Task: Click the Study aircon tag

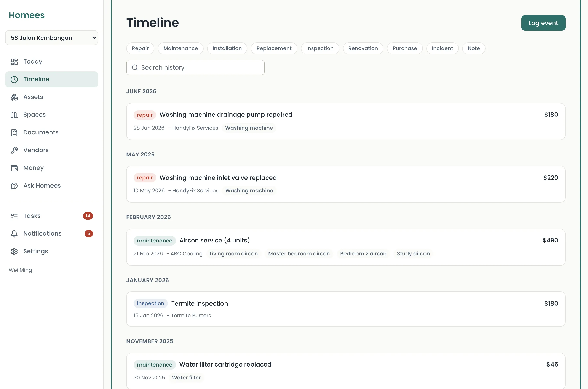Action: (x=413, y=254)
